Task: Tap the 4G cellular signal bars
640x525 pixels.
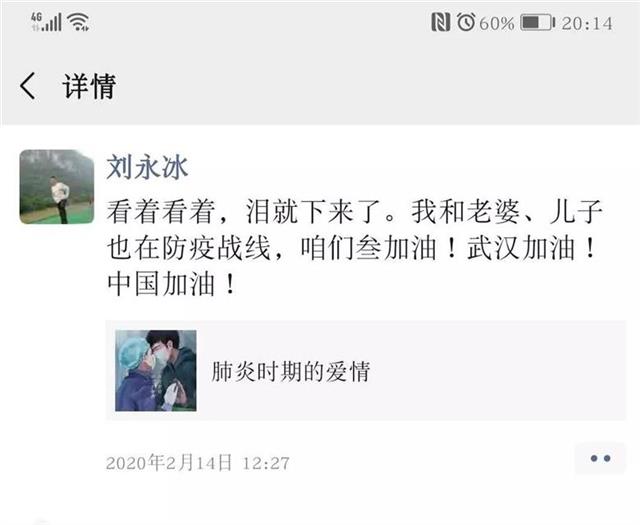Action: coord(46,22)
